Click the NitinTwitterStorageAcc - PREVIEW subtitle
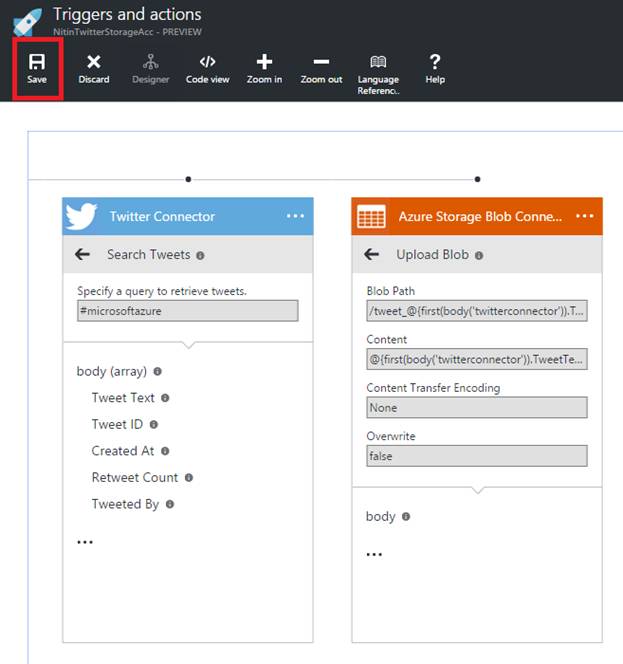The image size is (623, 664). (x=127, y=32)
